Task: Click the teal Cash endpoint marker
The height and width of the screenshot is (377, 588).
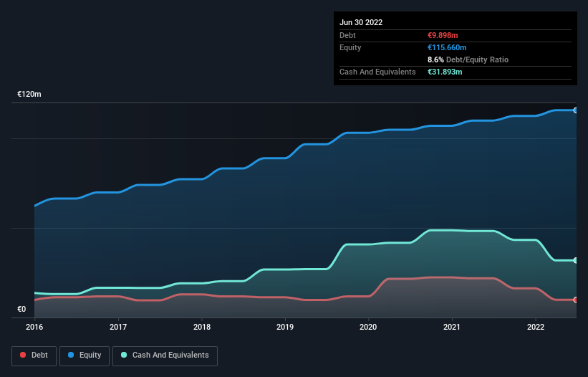Action: (x=576, y=260)
